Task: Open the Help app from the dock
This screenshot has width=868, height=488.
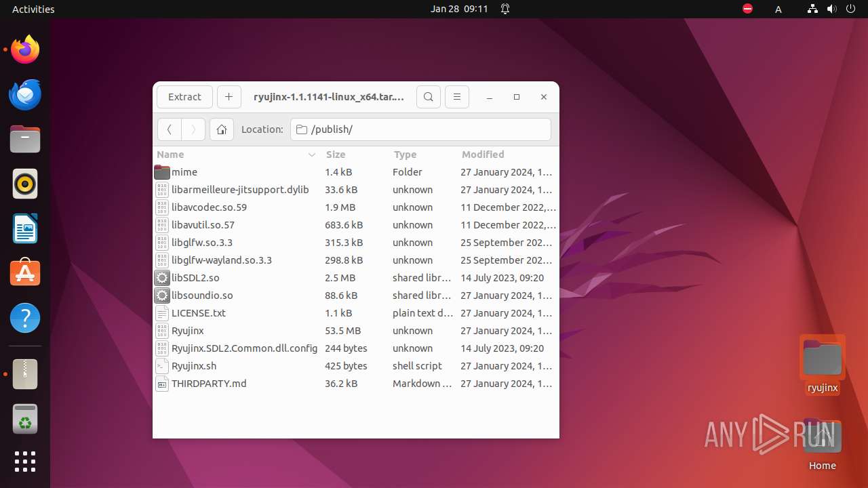Action: (25, 318)
